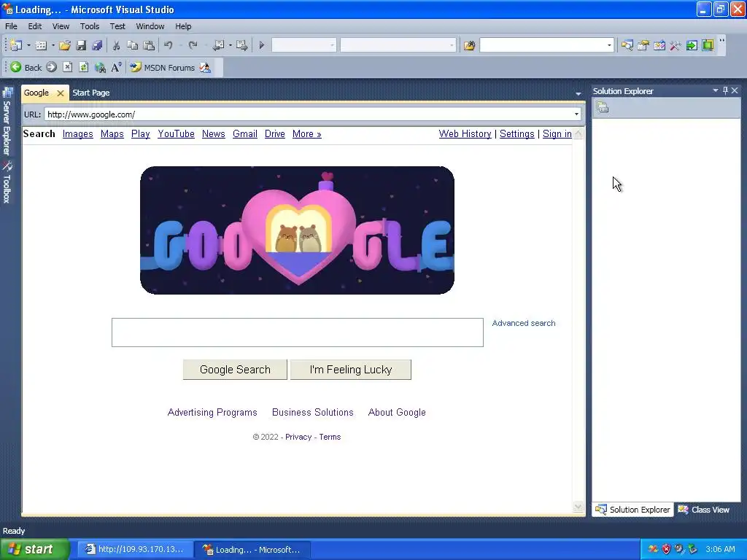Viewport: 747px width, 560px height.
Task: Click the Navigate Backward icon
Action: coord(219,45)
